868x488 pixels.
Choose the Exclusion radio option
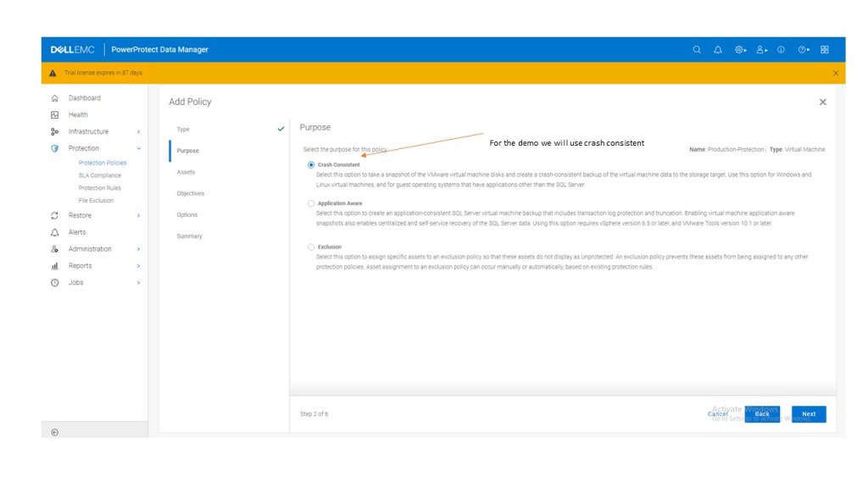point(311,247)
